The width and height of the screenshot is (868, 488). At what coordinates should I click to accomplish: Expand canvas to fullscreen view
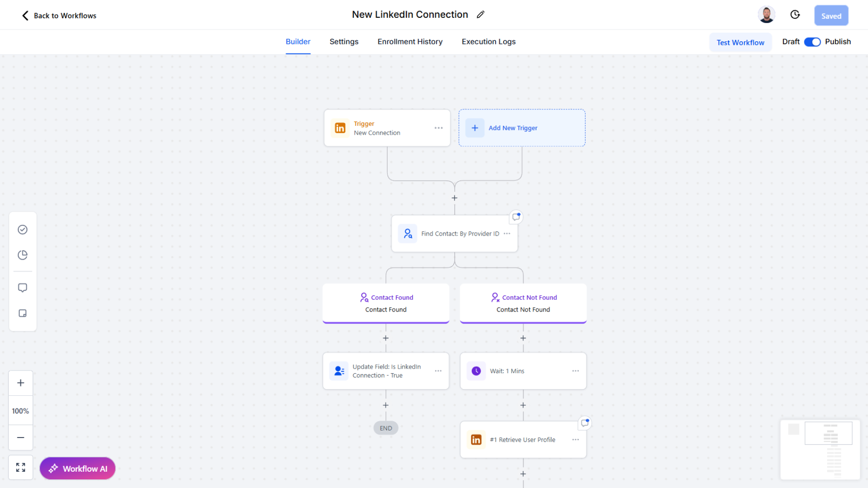20,467
